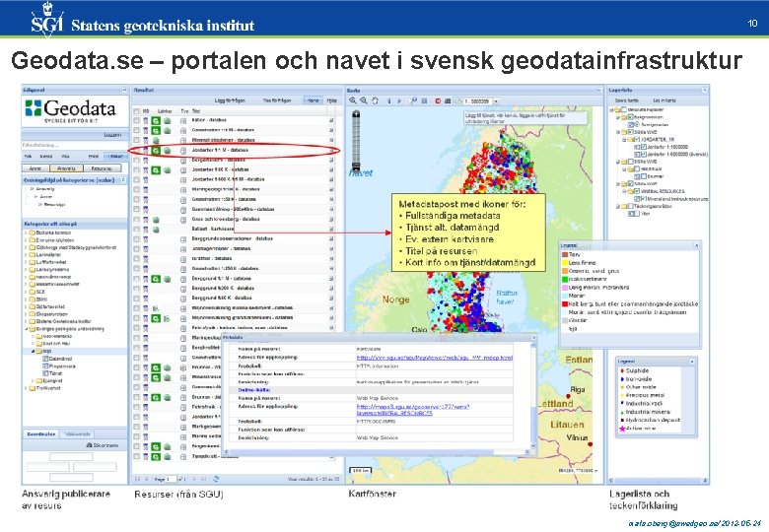Click the SGI logo in the header
Image resolution: width=769 pixels, height=532 pixels.
pos(47,19)
